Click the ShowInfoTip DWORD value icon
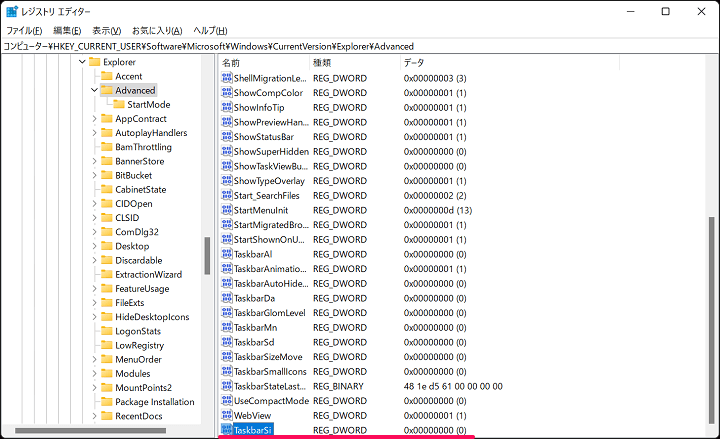This screenshot has height=439, width=720. [226, 107]
